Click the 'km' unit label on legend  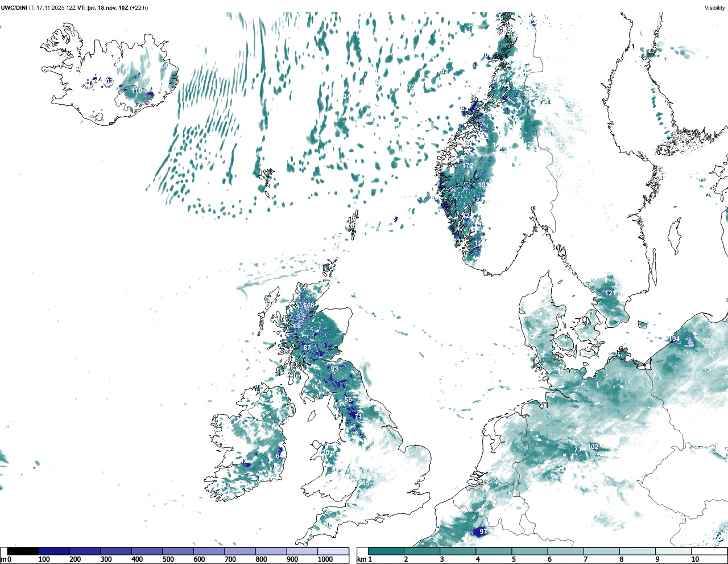tap(361, 559)
